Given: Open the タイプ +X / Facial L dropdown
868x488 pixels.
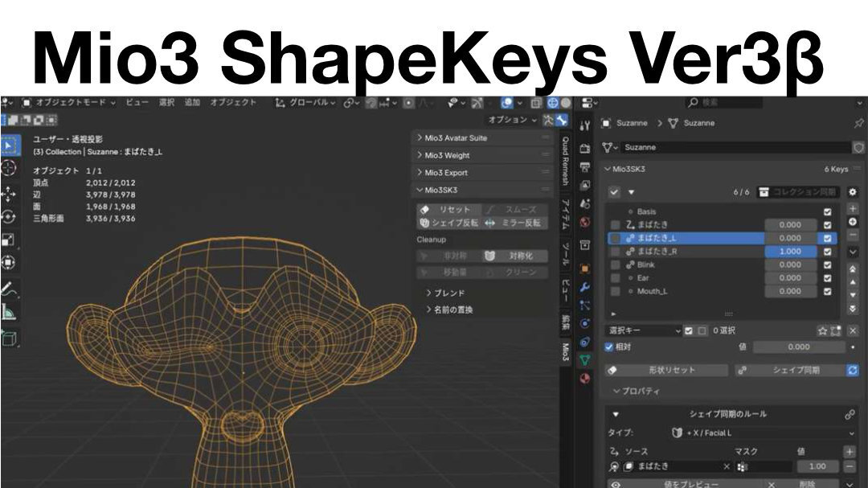Looking at the screenshot, I should coord(762,433).
